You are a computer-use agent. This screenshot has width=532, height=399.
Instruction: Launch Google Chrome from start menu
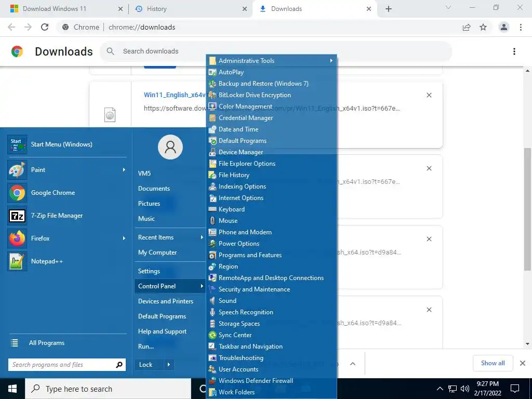pos(68,193)
